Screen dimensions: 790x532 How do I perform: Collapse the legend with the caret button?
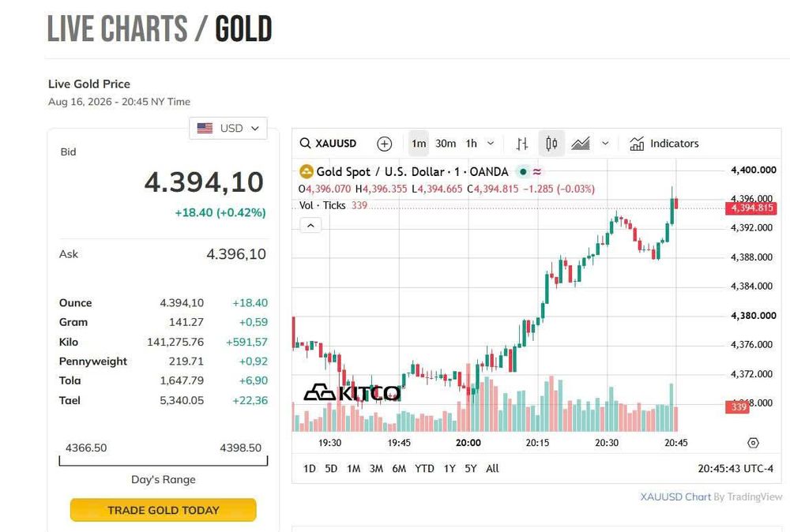point(310,226)
